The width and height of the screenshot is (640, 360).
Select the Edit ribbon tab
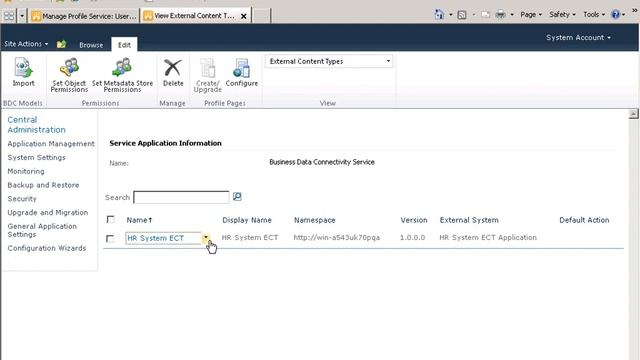click(x=124, y=45)
